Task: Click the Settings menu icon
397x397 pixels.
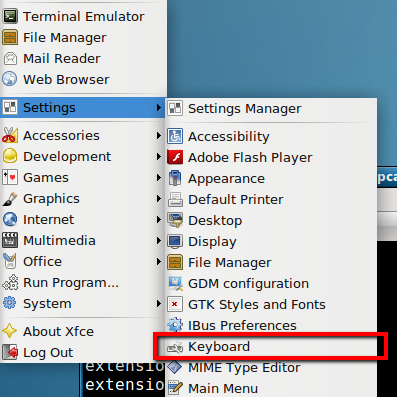Action: [10, 107]
